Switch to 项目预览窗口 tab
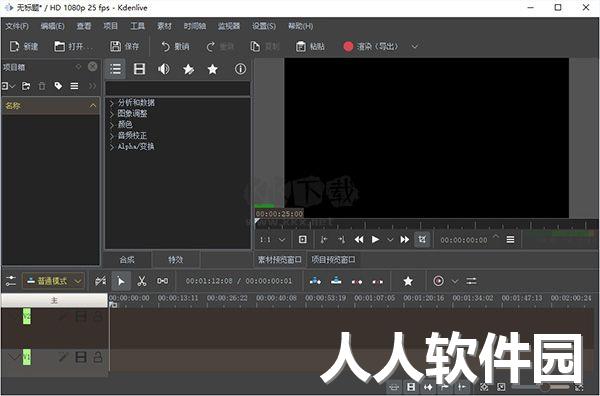Screen dimensions: 600x396 coord(333,260)
